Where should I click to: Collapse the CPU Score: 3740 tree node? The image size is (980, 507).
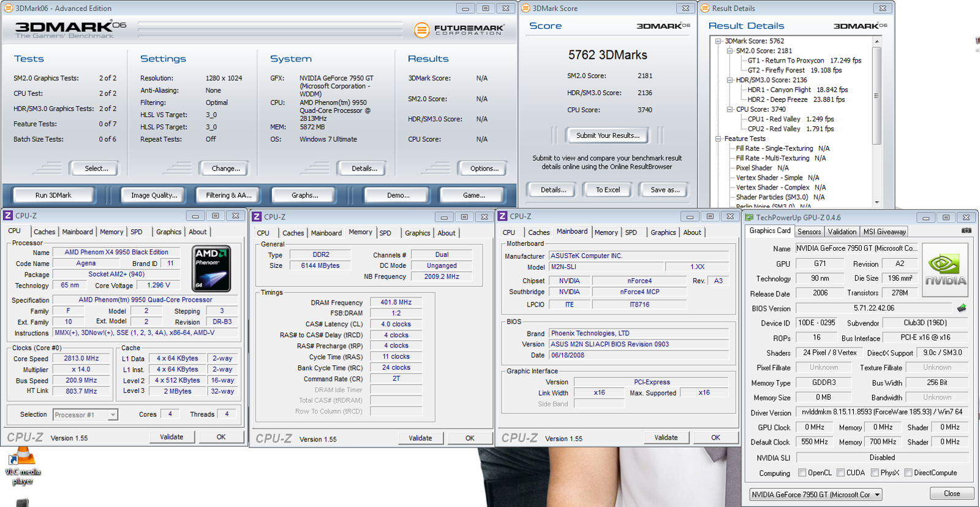pos(730,109)
